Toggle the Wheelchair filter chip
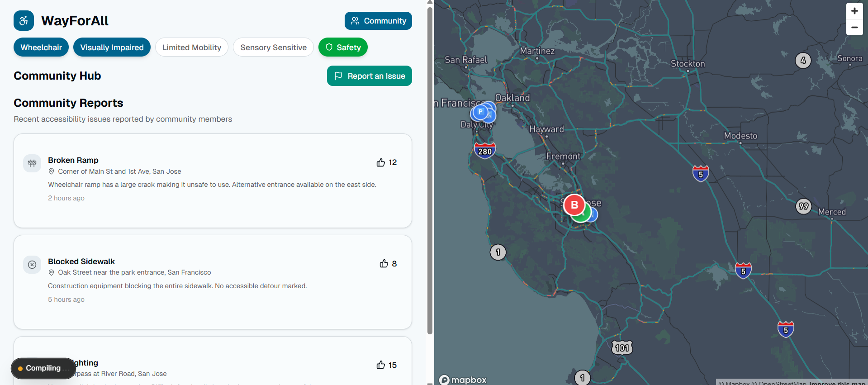This screenshot has width=868, height=385. tap(41, 47)
